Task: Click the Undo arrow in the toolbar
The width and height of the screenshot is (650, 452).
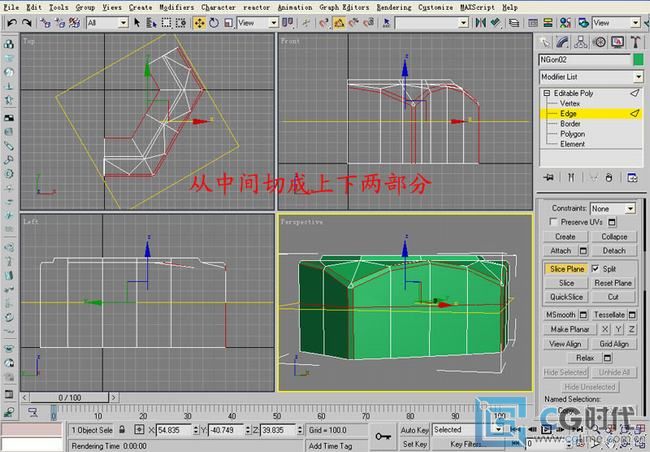Action: point(12,22)
